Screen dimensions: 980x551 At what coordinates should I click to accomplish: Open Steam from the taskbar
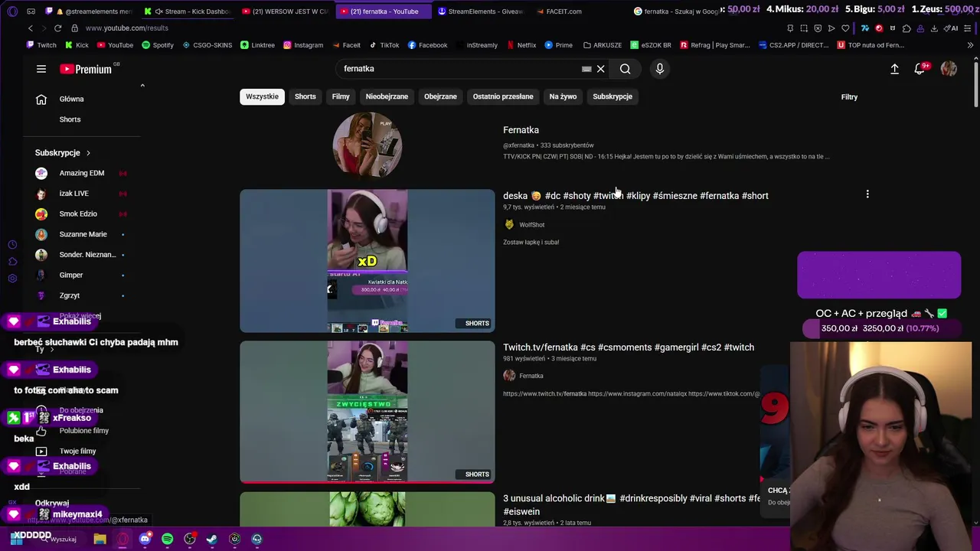[211, 539]
